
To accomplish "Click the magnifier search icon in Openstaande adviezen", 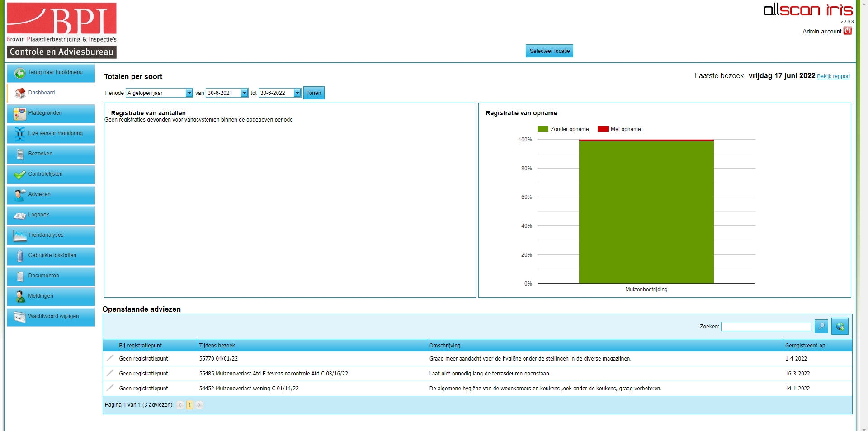I will 821,326.
